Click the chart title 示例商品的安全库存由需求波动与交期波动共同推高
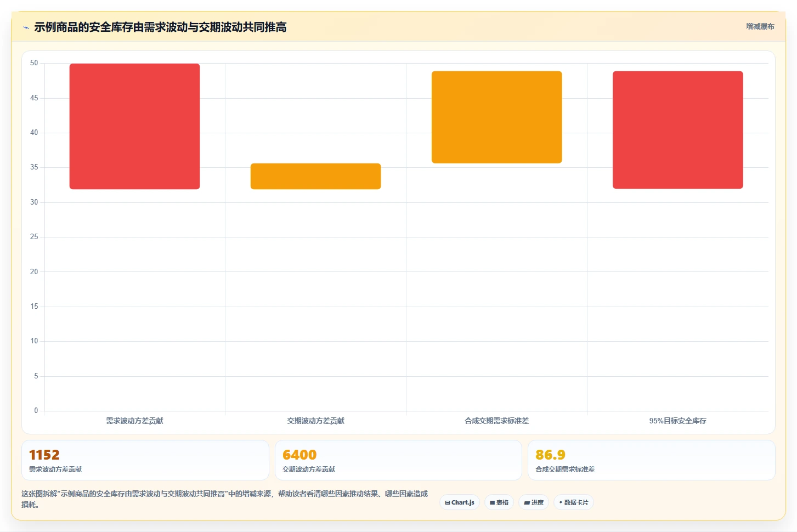Screen dimensions: 797x532 [160, 27]
